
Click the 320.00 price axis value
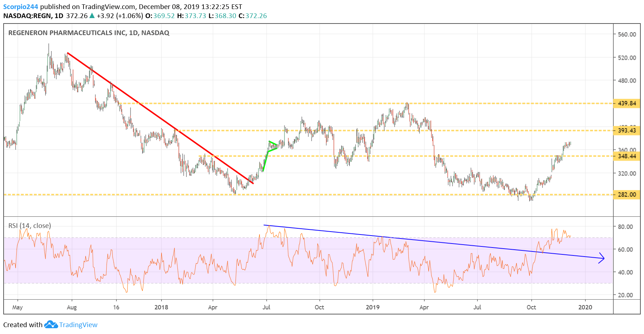(627, 173)
